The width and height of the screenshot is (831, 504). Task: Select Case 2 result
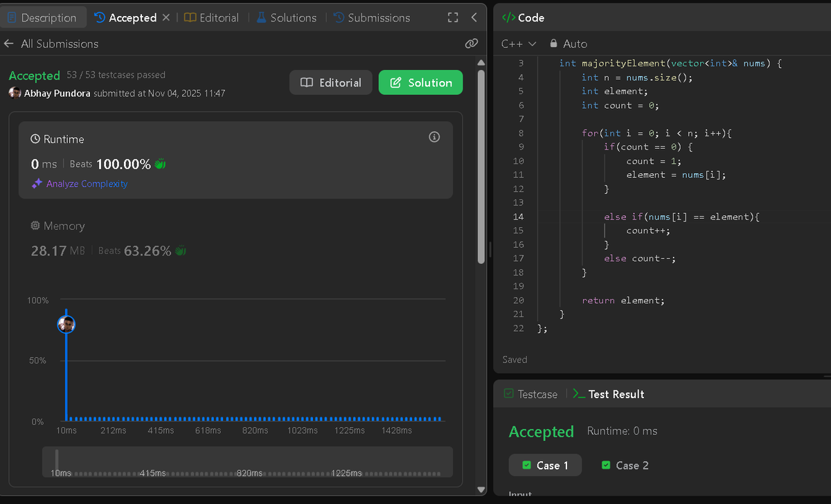coord(625,465)
